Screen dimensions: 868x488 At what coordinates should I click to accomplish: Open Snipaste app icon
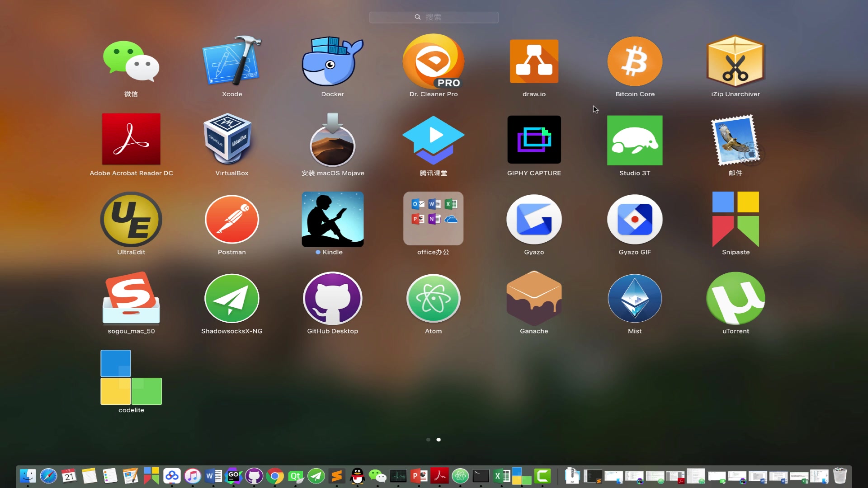pyautogui.click(x=736, y=220)
